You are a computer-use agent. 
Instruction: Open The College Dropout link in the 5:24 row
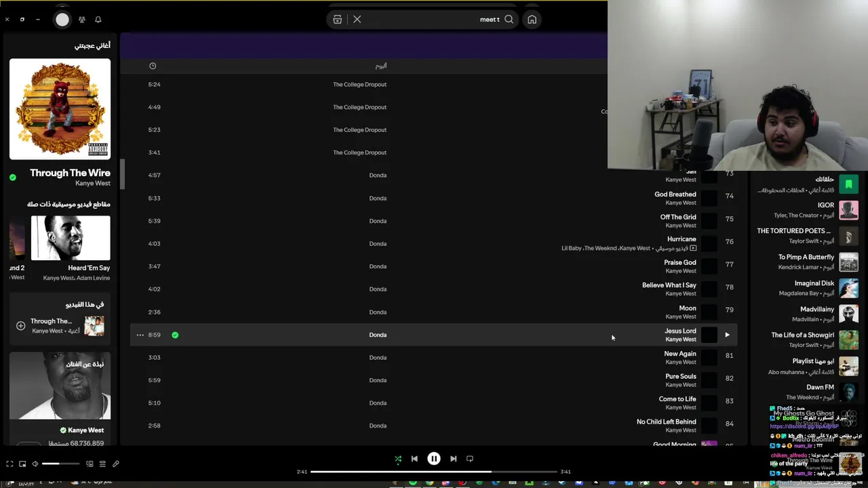click(x=359, y=85)
